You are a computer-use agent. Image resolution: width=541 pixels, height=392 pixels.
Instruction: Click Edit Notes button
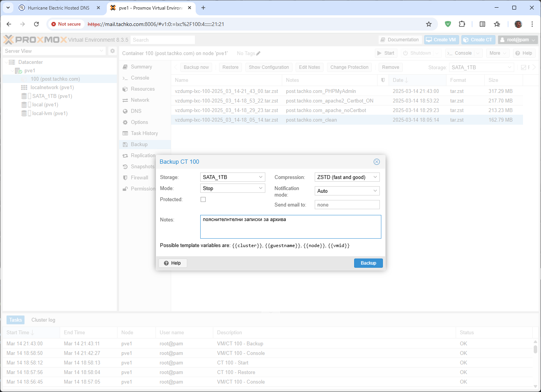(309, 67)
